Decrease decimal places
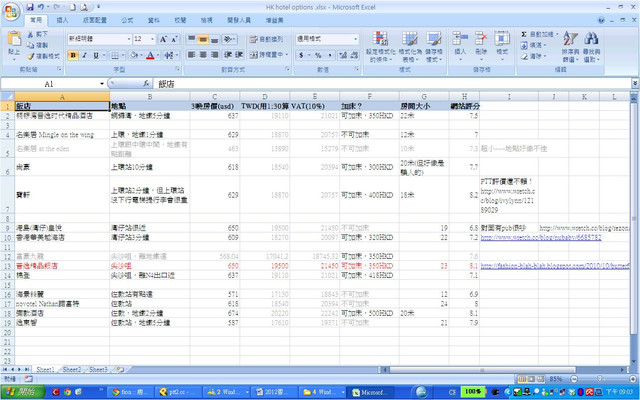Image resolution: width=640 pixels, height=400 pixels. coord(354,55)
